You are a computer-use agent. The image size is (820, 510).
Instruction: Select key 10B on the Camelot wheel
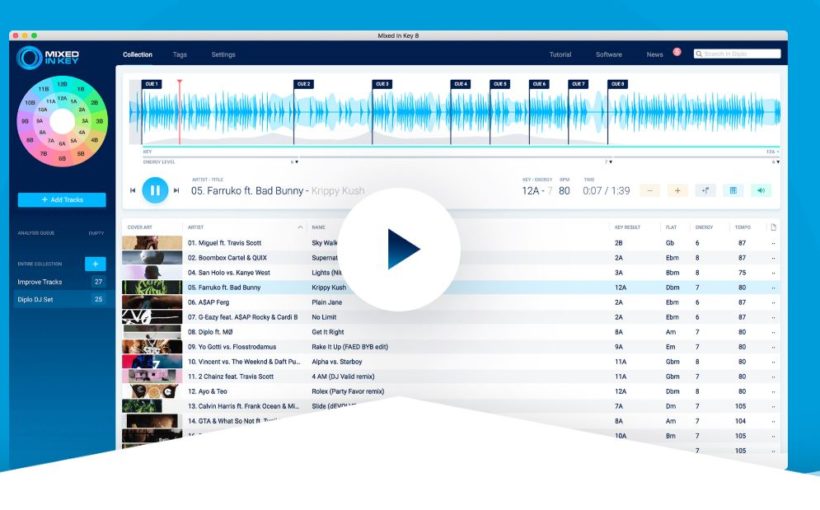tap(30, 103)
